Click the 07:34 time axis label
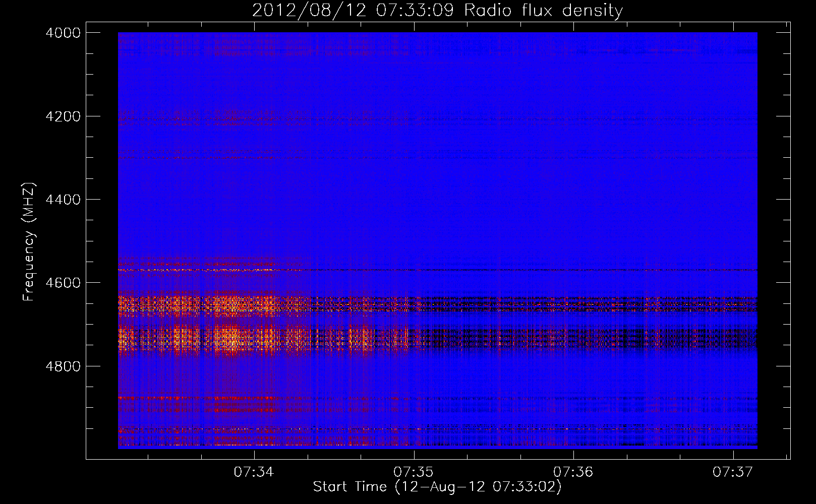 (254, 472)
